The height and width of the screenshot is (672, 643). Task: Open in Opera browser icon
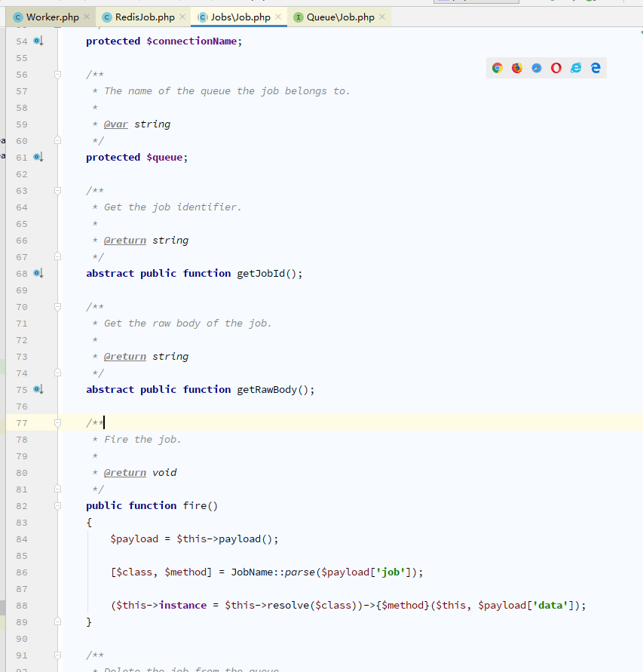coord(556,68)
